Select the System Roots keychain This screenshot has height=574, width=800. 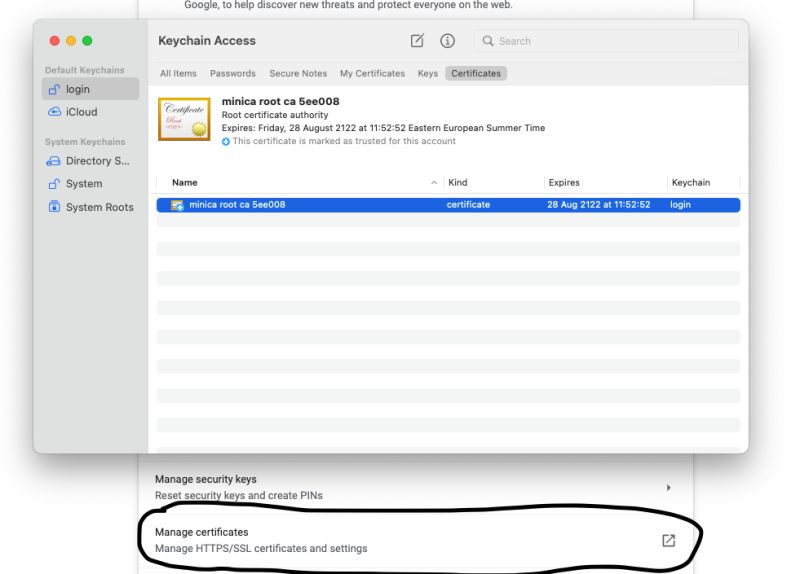click(90, 207)
